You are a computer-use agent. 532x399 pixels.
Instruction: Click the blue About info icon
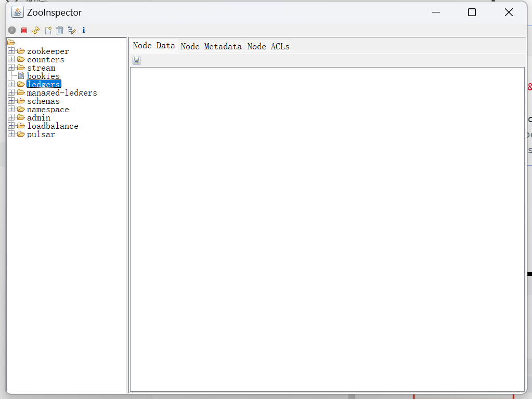(x=84, y=30)
